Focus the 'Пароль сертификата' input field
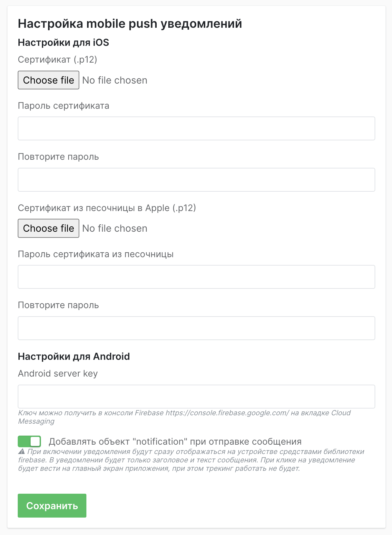Image resolution: width=392 pixels, height=535 pixels. [x=196, y=128]
